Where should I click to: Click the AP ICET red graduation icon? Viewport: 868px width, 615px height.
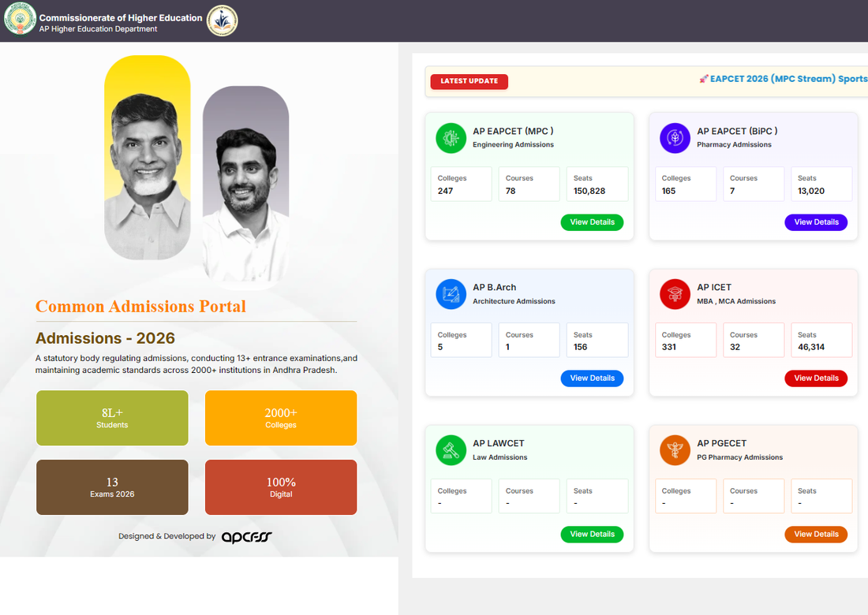(x=675, y=293)
